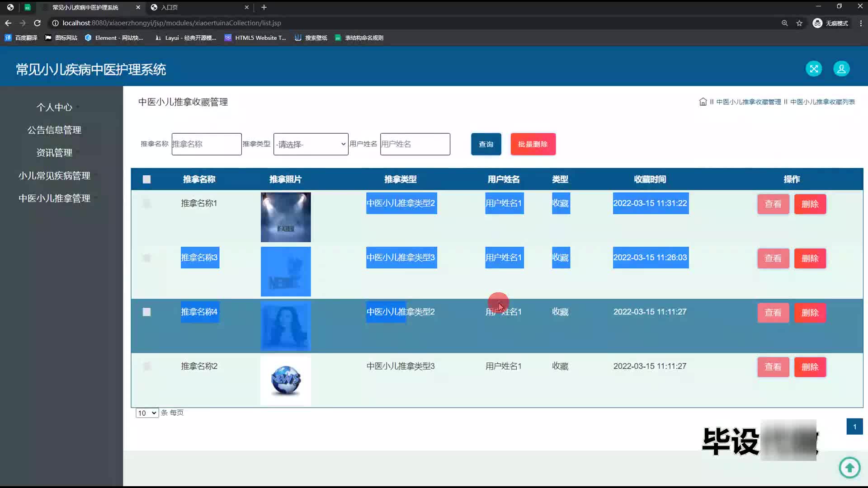Click 删除 for row 推拿名称1
This screenshot has width=868, height=488.
tap(810, 204)
